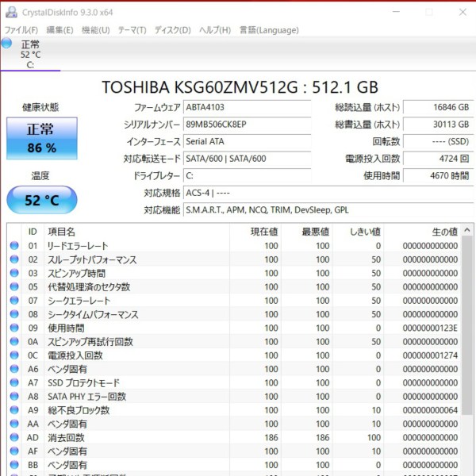This screenshot has height=476, width=476.
Task: Open the ディスク(D) menu
Action: pos(173,30)
